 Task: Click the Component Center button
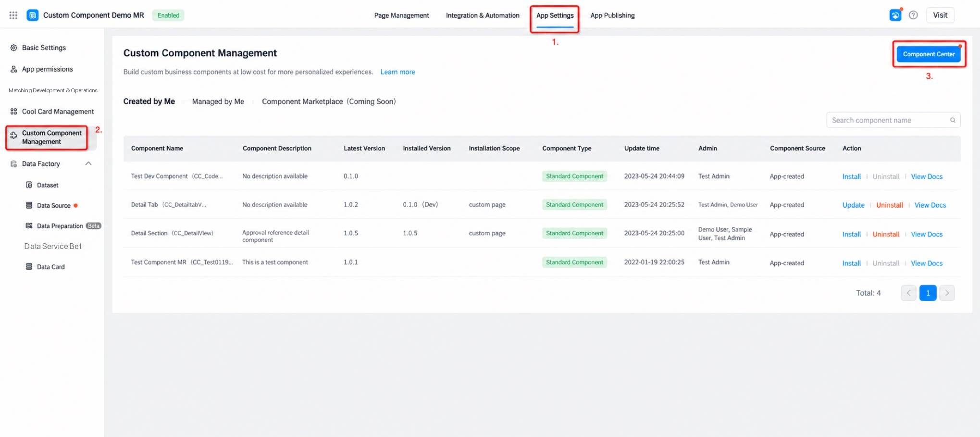pyautogui.click(x=929, y=54)
